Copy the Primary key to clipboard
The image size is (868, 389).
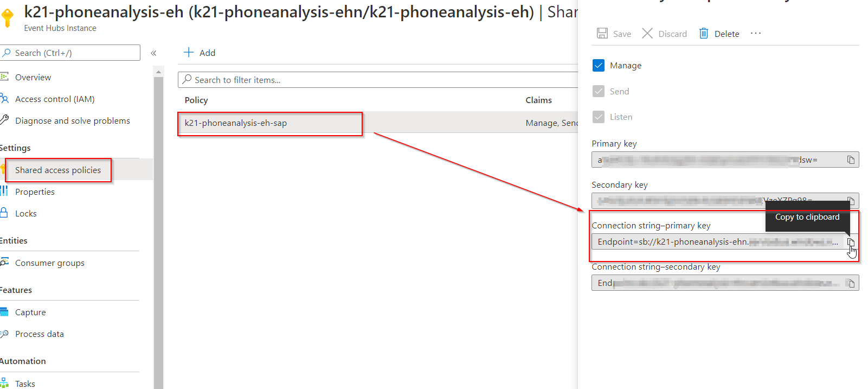pos(851,160)
